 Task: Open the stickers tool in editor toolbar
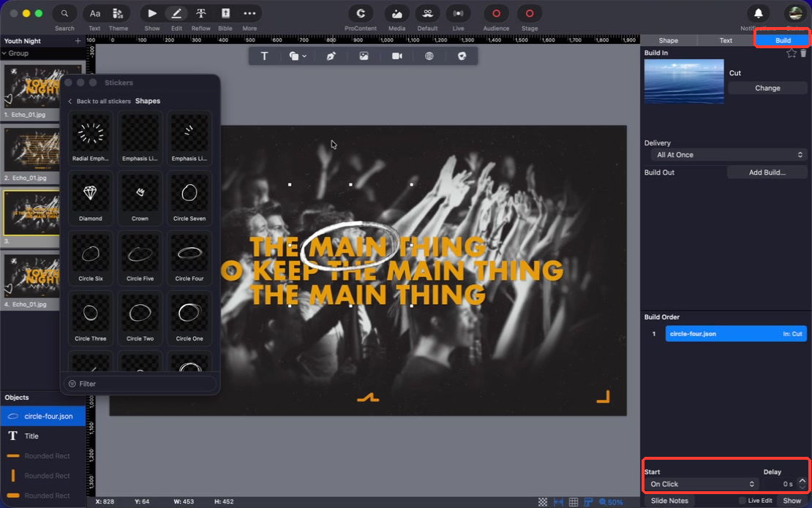(462, 56)
